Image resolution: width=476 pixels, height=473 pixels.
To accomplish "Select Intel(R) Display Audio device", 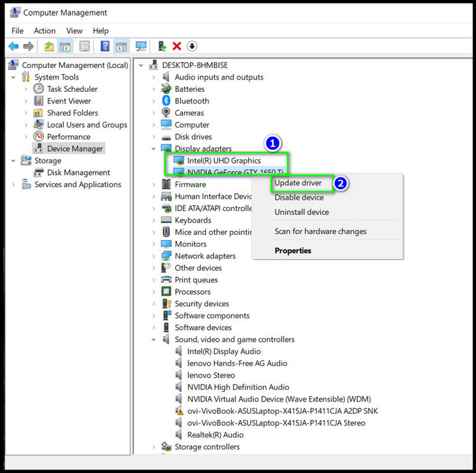I will point(224,351).
